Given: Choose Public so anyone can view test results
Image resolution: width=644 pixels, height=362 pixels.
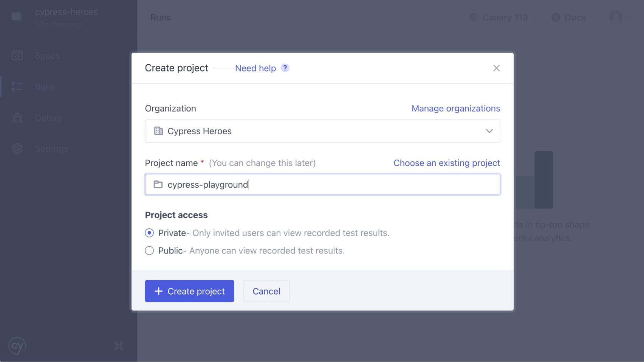Looking at the screenshot, I should (149, 250).
